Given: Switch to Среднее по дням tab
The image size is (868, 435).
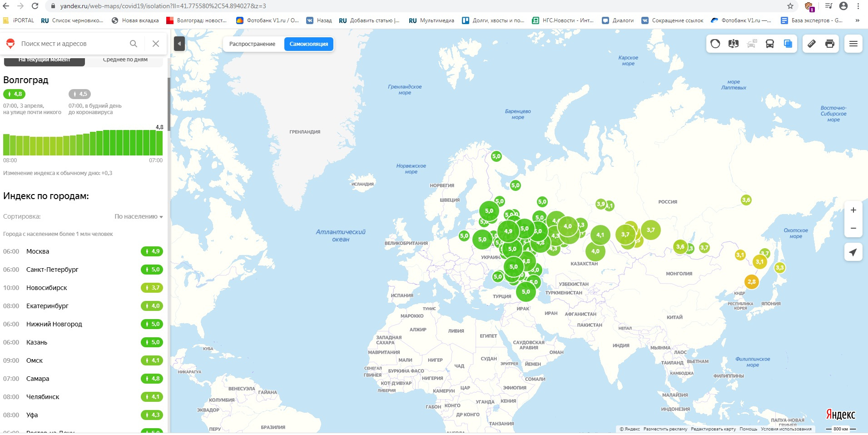Looking at the screenshot, I should (125, 60).
